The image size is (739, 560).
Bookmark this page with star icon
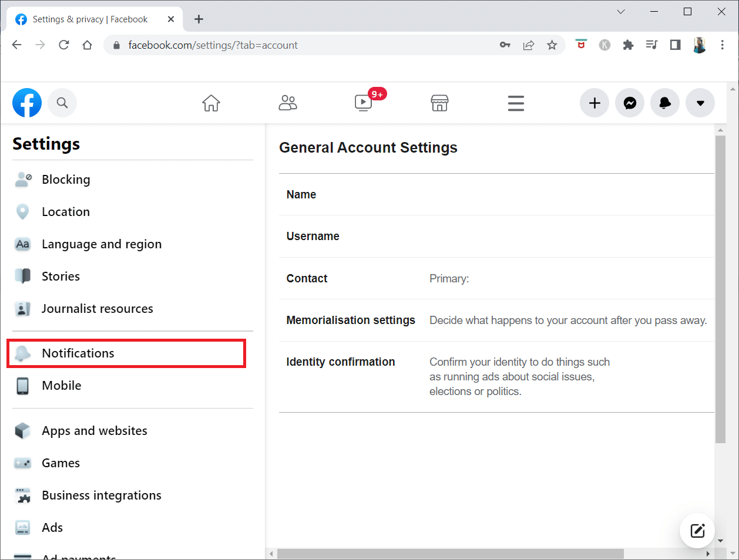(x=552, y=45)
